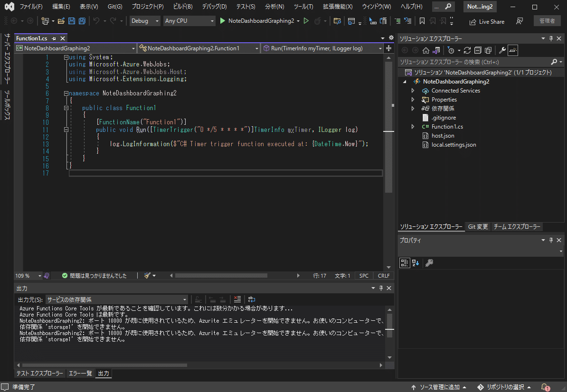Open the Any CPU platform dropdown
Viewport: 567px width, 392px height.
(x=189, y=21)
